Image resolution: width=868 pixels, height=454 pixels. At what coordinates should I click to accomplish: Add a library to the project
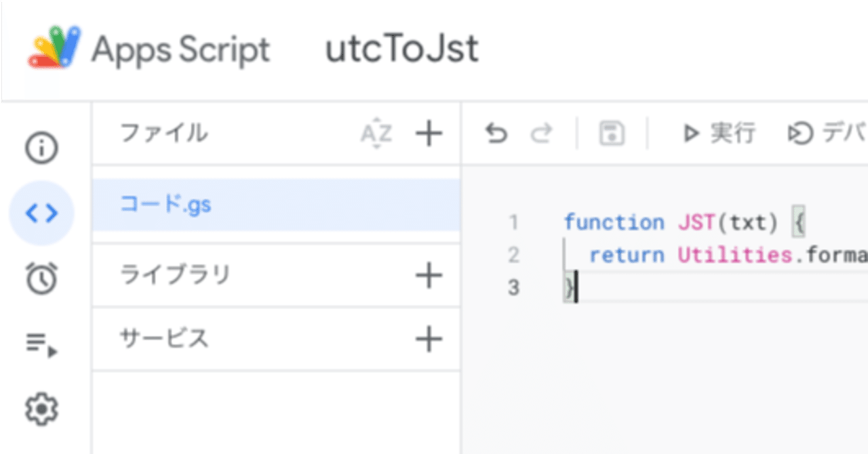(428, 276)
